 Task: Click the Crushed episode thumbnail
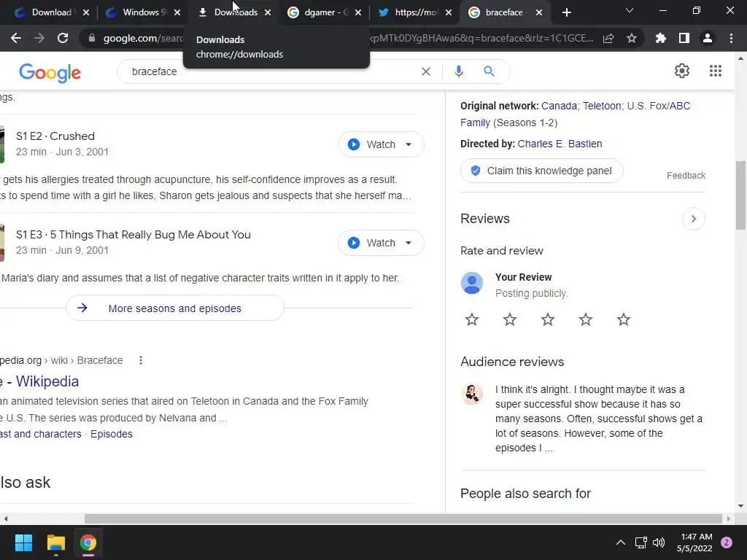2,144
